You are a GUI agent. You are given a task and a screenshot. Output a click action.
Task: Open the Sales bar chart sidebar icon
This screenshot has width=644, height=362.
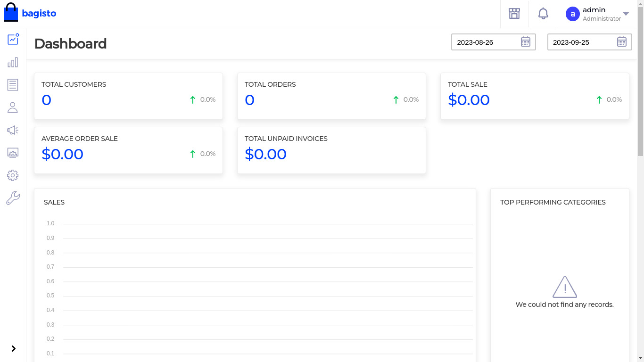point(13,62)
